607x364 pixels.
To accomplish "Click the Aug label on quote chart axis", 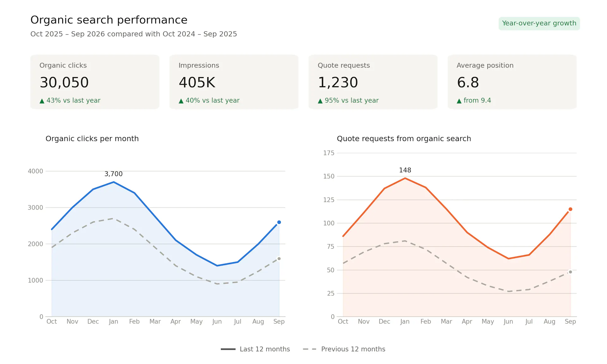I will pos(549,321).
